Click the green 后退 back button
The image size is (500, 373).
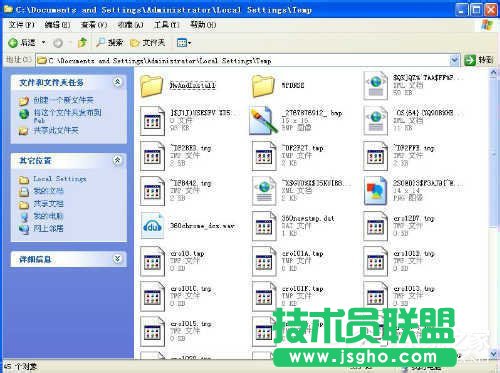pyautogui.click(x=22, y=43)
